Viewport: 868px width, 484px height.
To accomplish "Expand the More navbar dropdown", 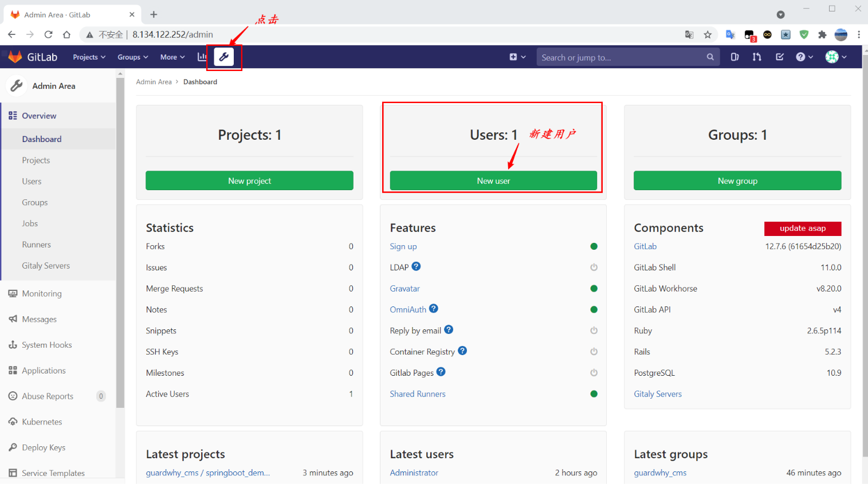I will click(x=172, y=57).
